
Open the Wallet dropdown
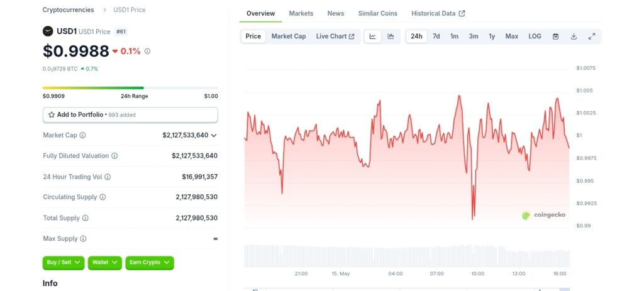click(x=105, y=263)
